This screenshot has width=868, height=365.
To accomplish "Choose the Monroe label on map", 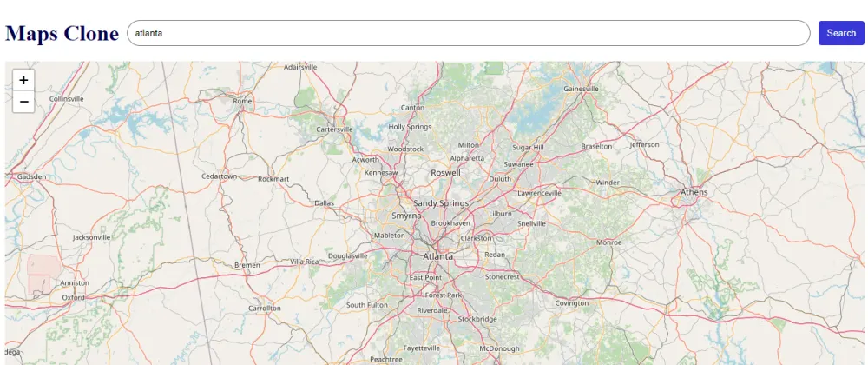I will pos(609,242).
